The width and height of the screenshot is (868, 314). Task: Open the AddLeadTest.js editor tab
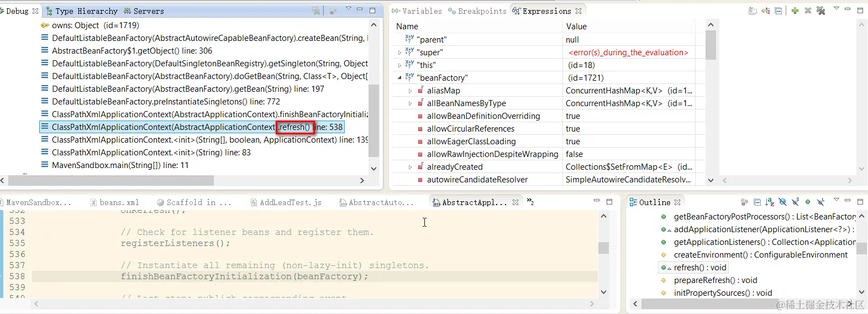tap(286, 203)
